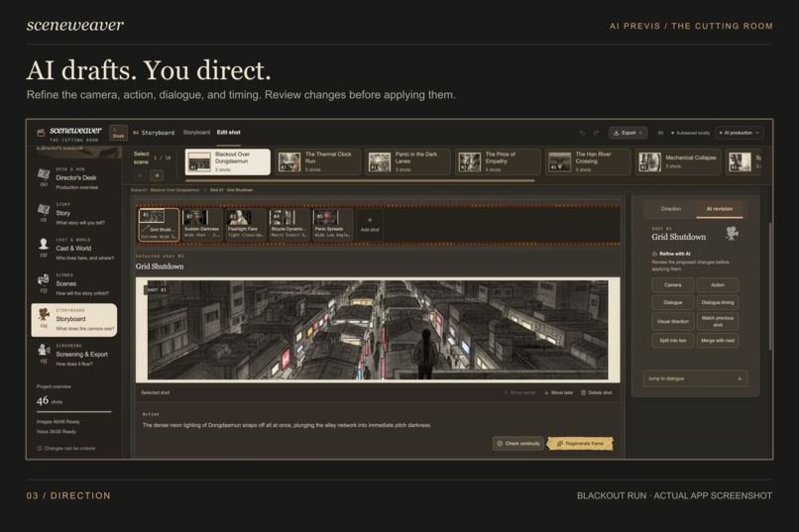
Task: Click Move later for selected shot
Action: coord(558,392)
